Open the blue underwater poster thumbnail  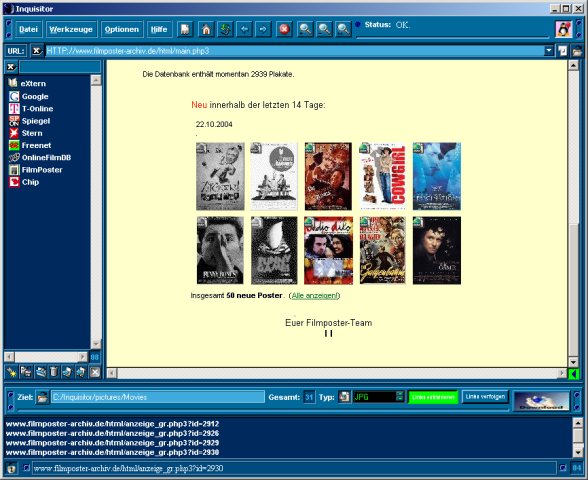(437, 176)
